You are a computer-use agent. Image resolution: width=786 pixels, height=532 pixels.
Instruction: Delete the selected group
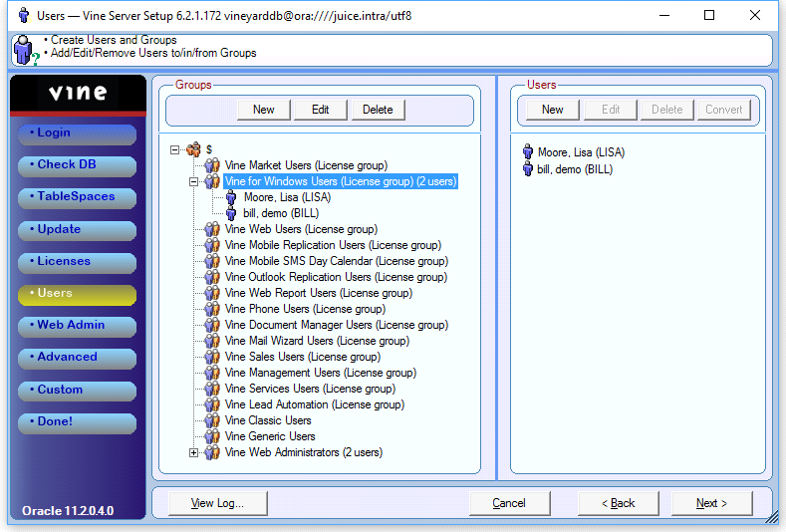378,110
